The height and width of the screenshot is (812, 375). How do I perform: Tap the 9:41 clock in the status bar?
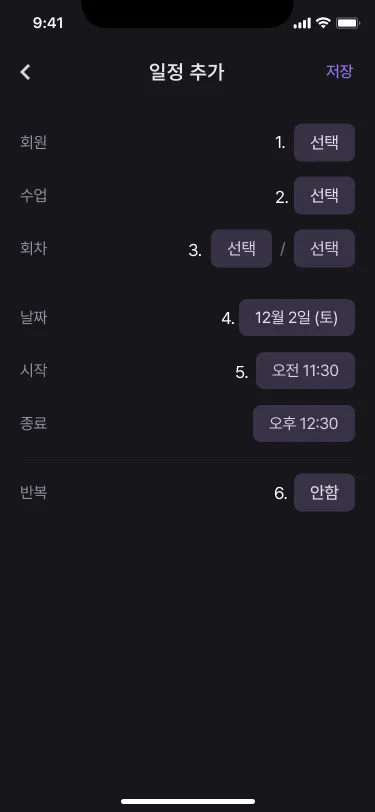click(x=48, y=23)
